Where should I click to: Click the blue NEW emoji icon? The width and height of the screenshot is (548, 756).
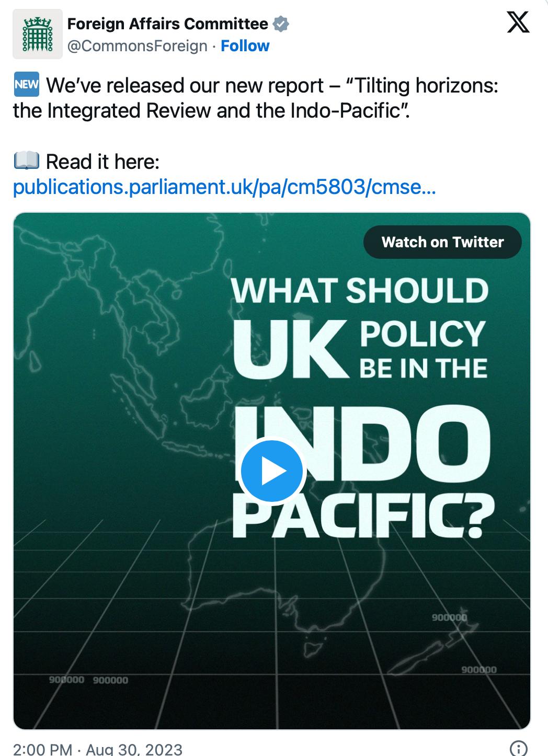point(26,85)
